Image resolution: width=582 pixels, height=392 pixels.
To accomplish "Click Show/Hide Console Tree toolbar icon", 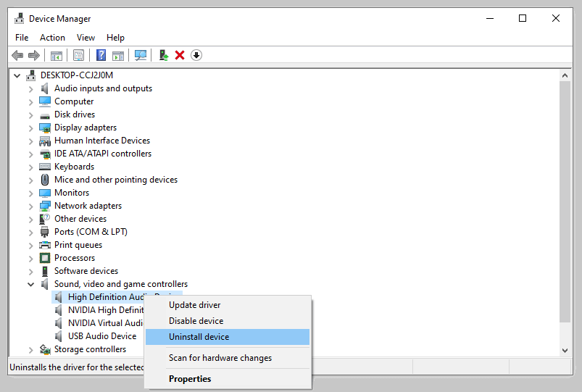I will tap(57, 55).
